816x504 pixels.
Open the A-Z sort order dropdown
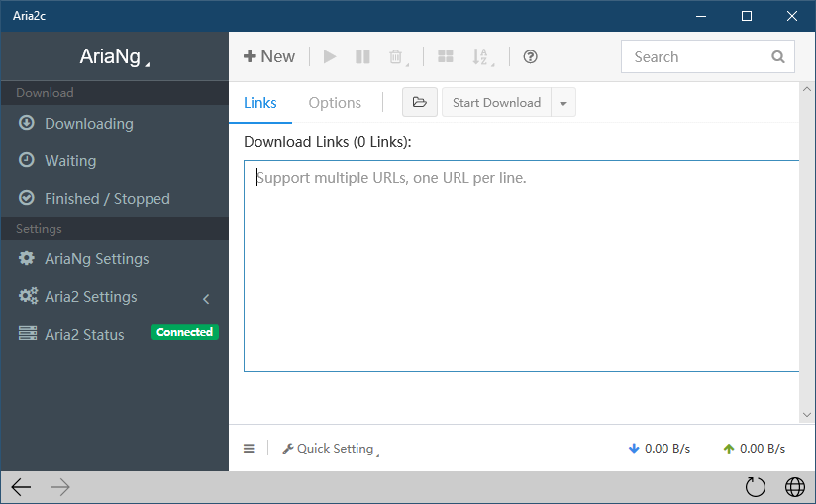pyautogui.click(x=482, y=56)
